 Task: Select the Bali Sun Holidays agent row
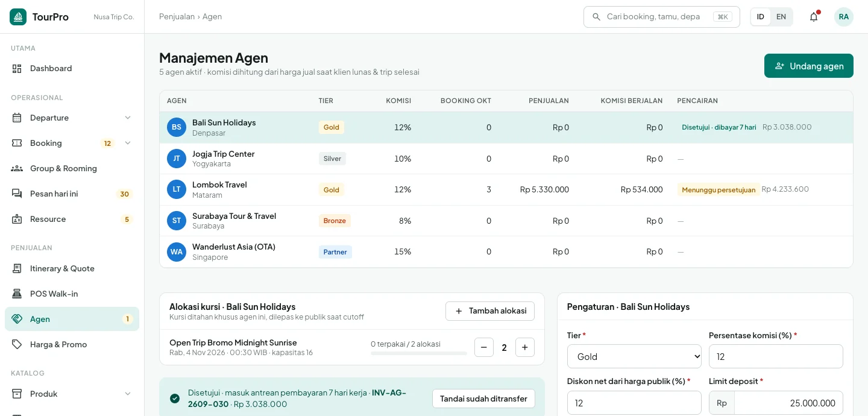(x=506, y=127)
